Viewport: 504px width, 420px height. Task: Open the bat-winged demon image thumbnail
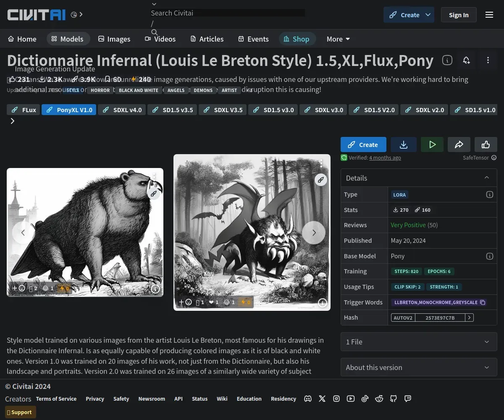click(252, 232)
